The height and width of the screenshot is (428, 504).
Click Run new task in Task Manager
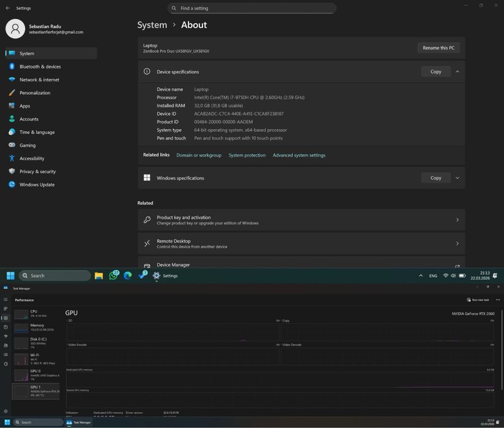click(478, 300)
